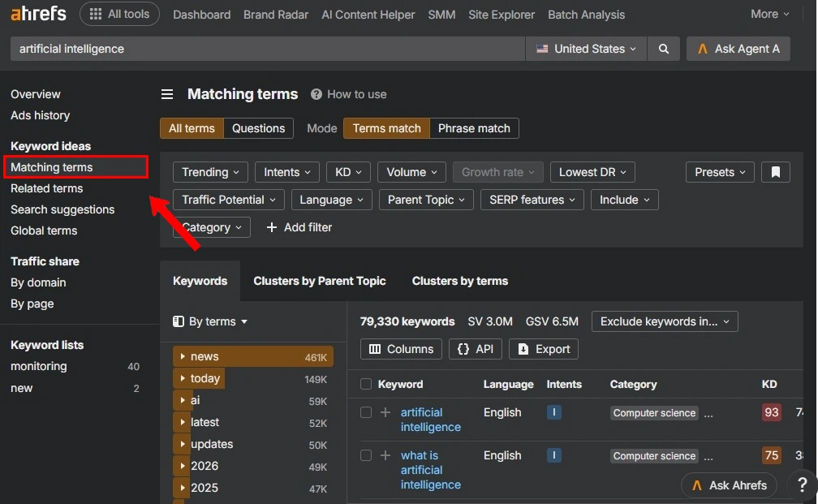This screenshot has width=818, height=504.
Task: Go to Dashboard in top navigation
Action: (201, 15)
